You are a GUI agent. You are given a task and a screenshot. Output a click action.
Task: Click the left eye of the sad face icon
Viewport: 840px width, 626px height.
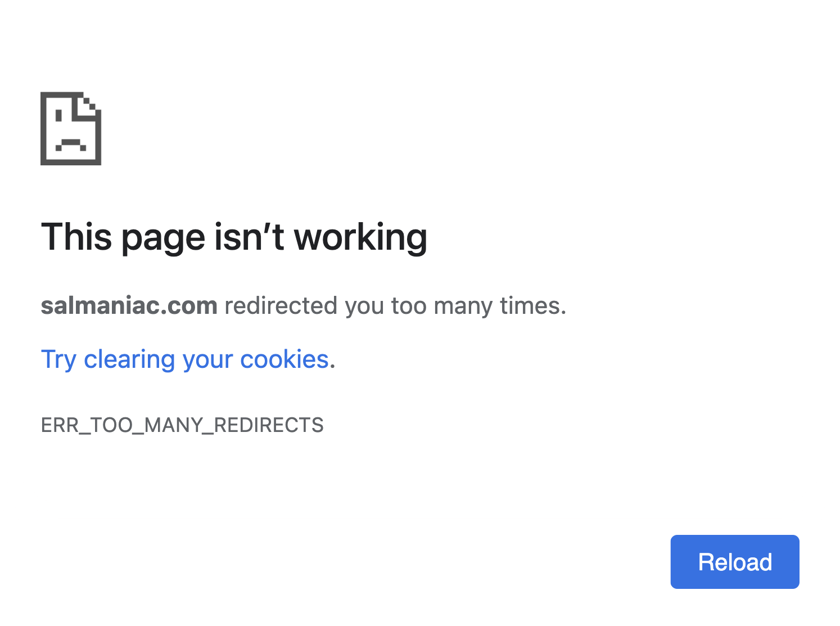tap(58, 115)
